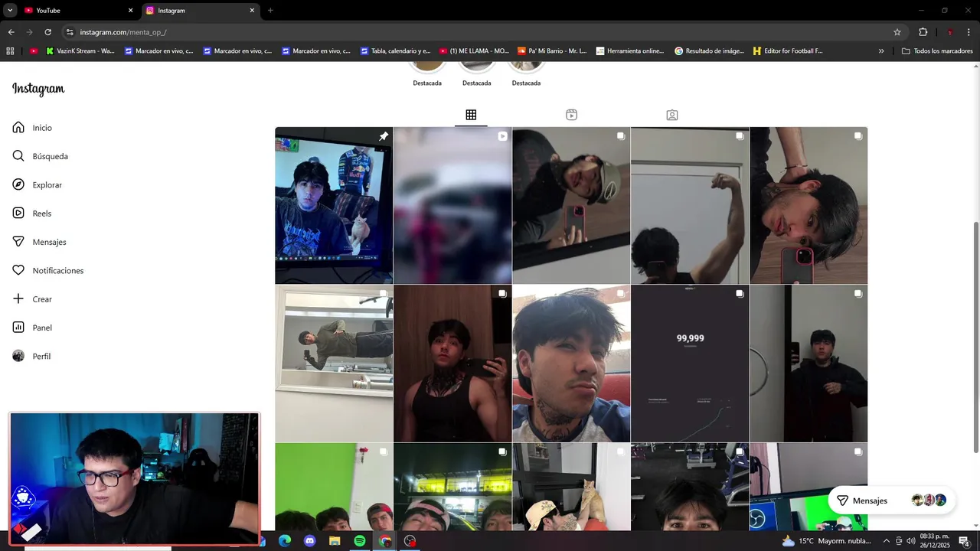Open Perfil with avatar in sidebar
Image resolution: width=980 pixels, height=551 pixels.
[x=31, y=356]
